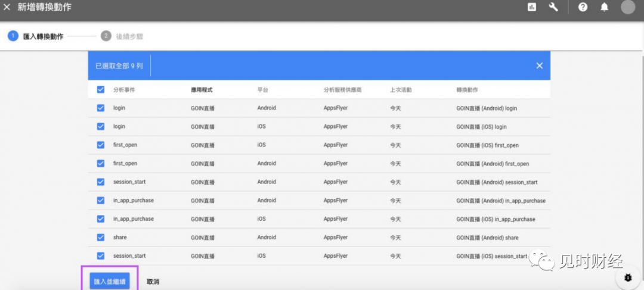Image resolution: width=644 pixels, height=290 pixels.
Task: Click the share event name
Action: tap(120, 237)
